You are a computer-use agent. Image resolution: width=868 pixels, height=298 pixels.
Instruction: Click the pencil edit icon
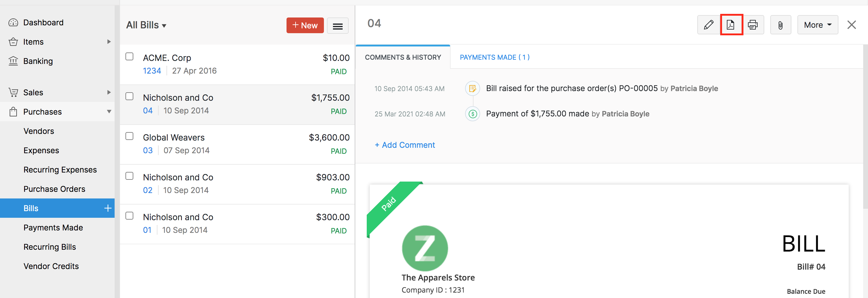tap(708, 25)
